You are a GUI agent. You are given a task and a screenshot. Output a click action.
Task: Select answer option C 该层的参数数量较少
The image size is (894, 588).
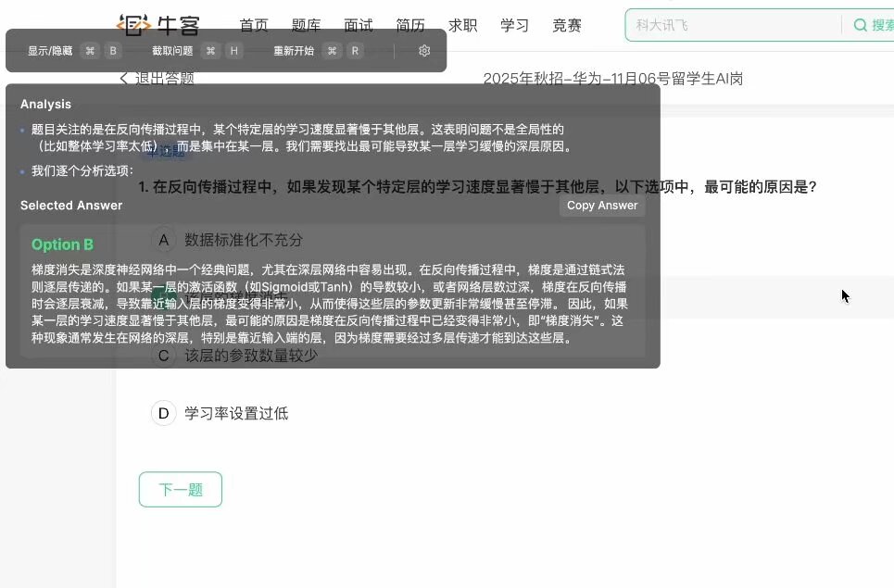coord(234,356)
